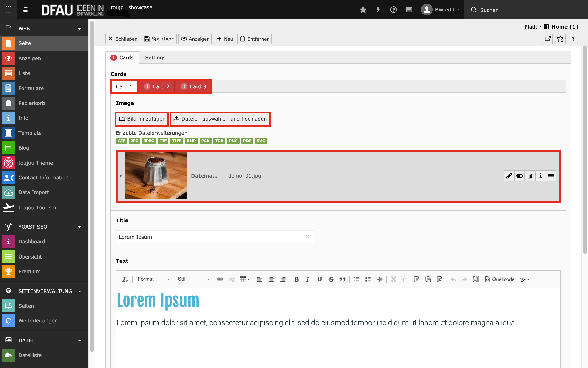588x368 pixels.
Task: Click Dateien auswählen und hochladen
Action: click(220, 119)
